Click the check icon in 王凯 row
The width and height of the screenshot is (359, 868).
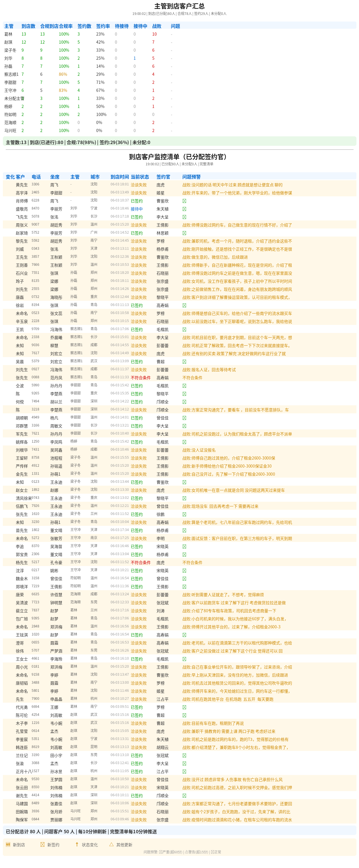(184, 330)
